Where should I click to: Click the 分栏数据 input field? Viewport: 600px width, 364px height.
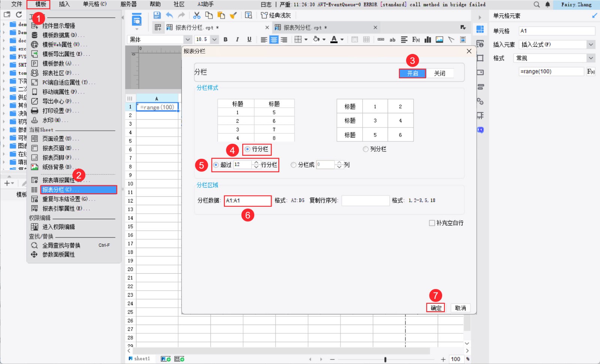tap(247, 201)
